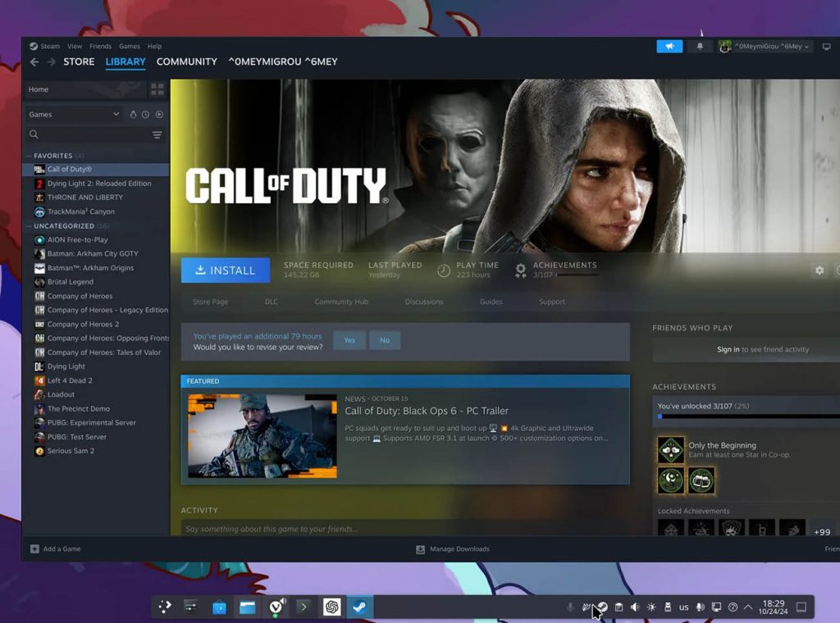840x623 pixels.
Task: Click Yes to revise your review
Action: pos(349,340)
